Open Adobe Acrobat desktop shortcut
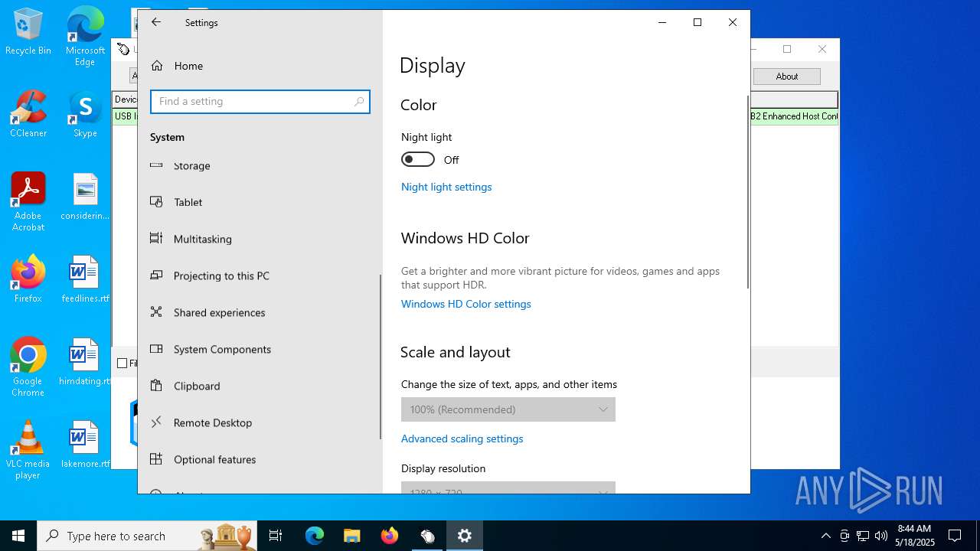 click(28, 202)
